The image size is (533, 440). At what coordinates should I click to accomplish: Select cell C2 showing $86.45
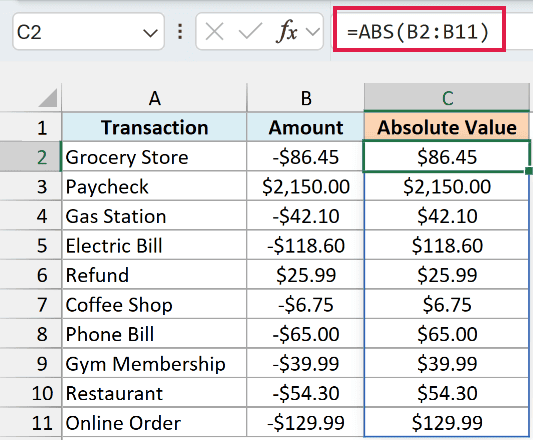pos(447,156)
